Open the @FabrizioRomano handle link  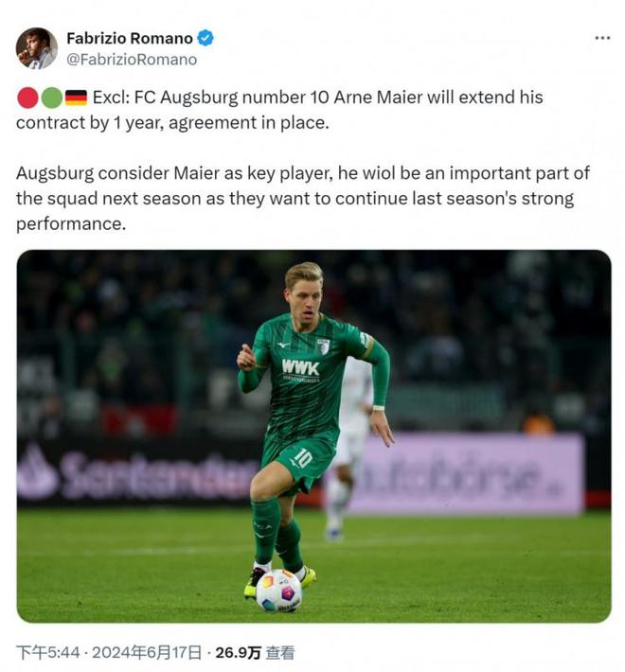coord(132,60)
